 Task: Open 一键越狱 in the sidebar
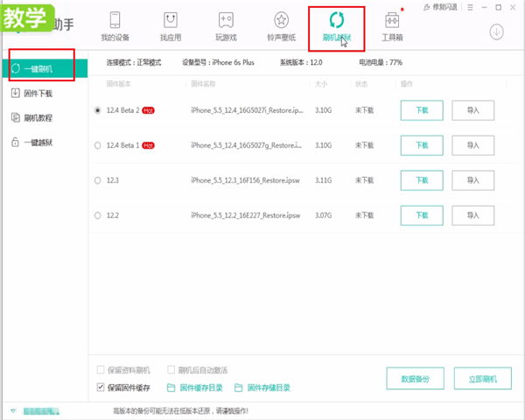point(39,142)
